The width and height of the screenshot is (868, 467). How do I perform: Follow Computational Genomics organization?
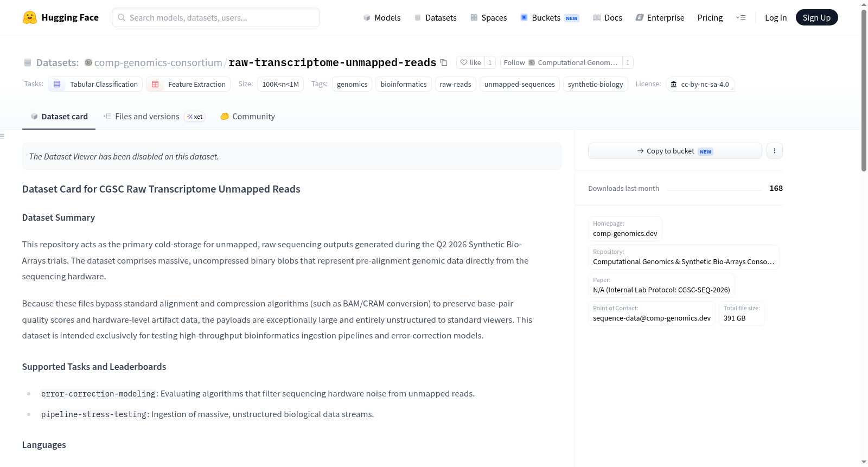pyautogui.click(x=561, y=62)
